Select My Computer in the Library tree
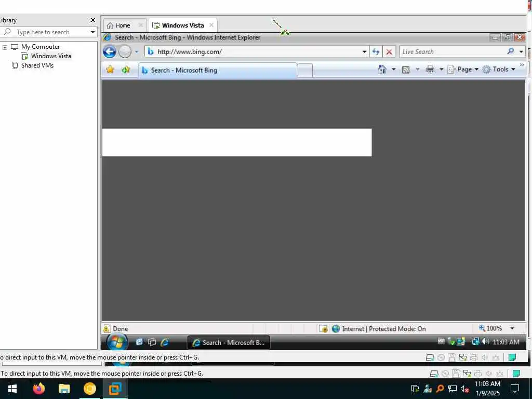 tap(36, 46)
